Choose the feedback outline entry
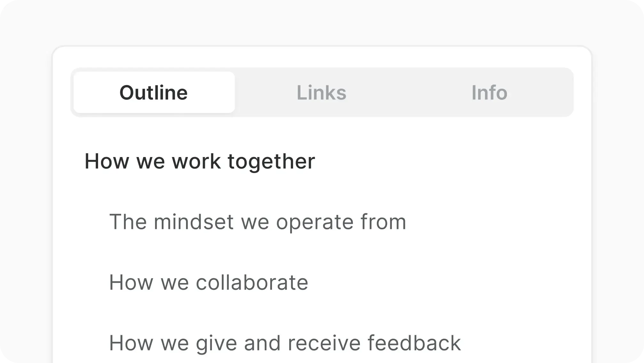 (x=285, y=343)
